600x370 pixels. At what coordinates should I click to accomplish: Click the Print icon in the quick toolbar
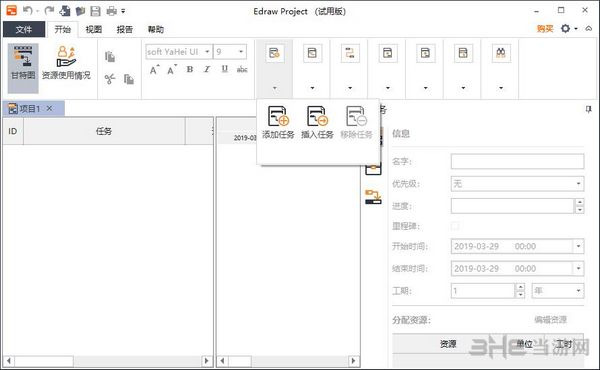(x=111, y=11)
